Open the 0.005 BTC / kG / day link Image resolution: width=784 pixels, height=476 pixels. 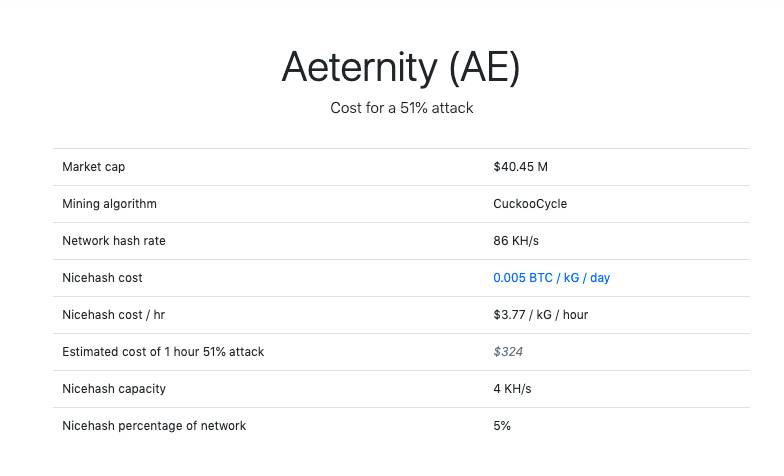(551, 278)
